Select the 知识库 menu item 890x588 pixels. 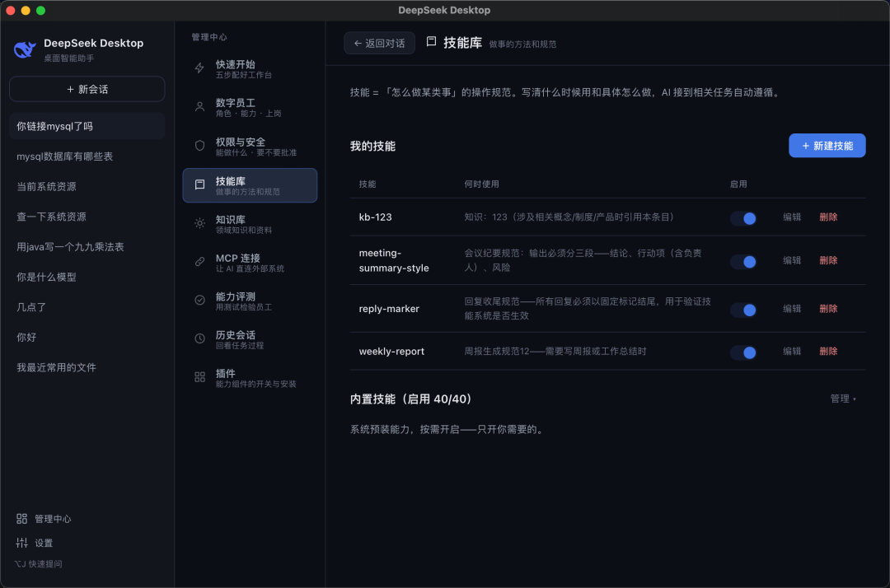pyautogui.click(x=250, y=224)
